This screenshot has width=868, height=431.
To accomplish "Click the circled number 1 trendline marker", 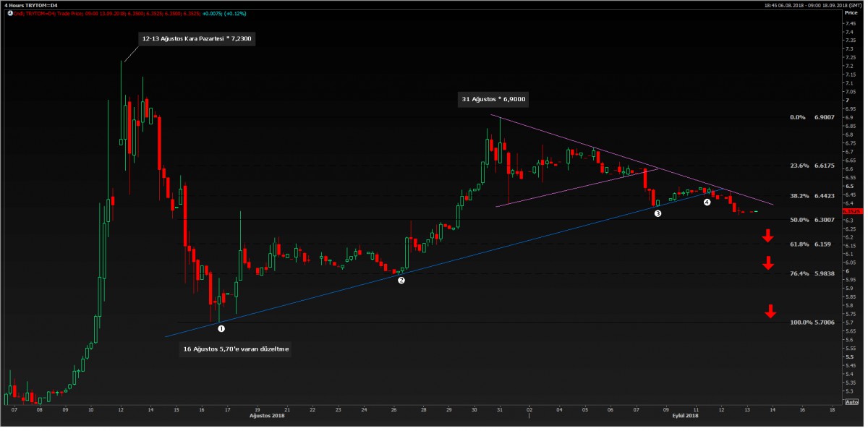I will pyautogui.click(x=221, y=328).
